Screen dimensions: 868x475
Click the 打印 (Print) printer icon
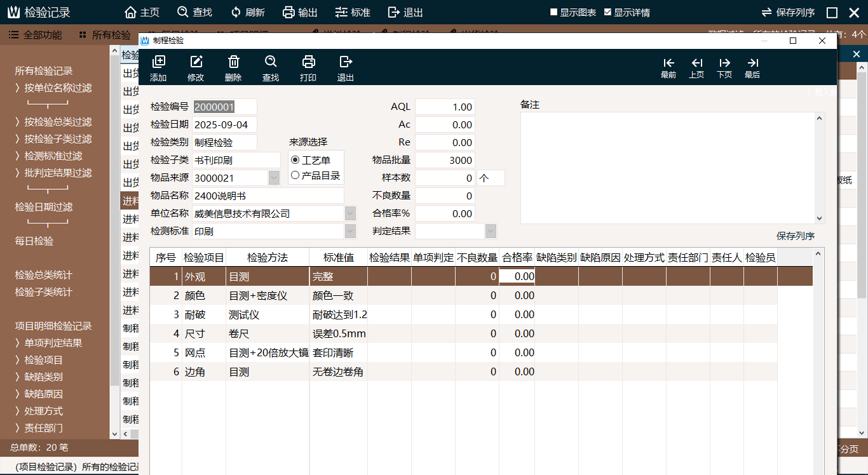(x=308, y=62)
